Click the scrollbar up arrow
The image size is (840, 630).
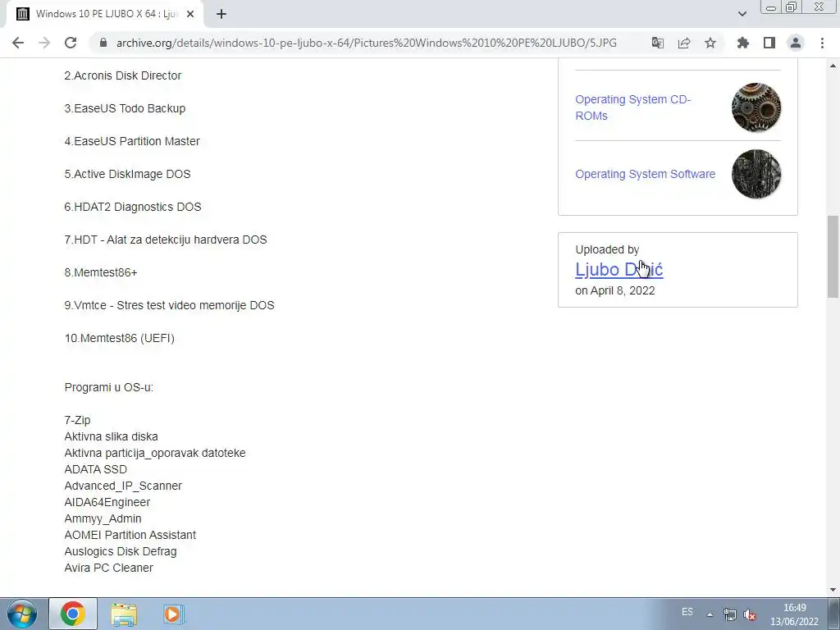point(833,66)
